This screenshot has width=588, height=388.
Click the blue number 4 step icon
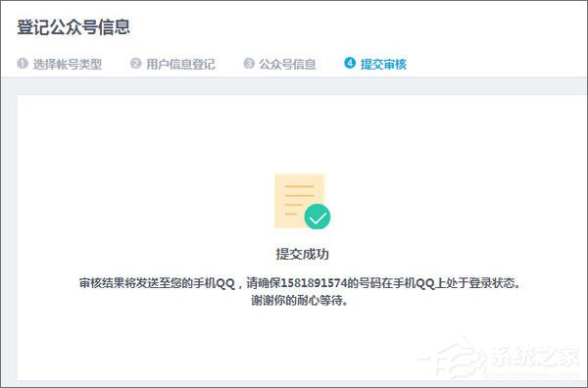point(350,63)
